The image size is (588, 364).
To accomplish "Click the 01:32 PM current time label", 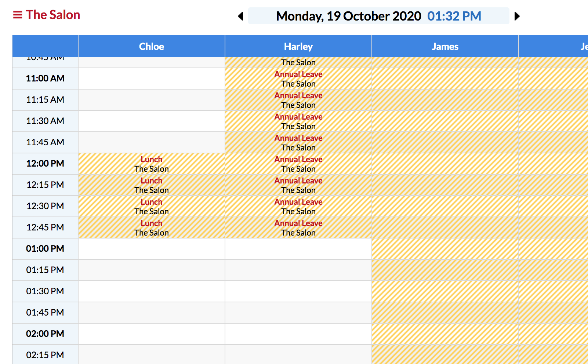I will point(454,16).
